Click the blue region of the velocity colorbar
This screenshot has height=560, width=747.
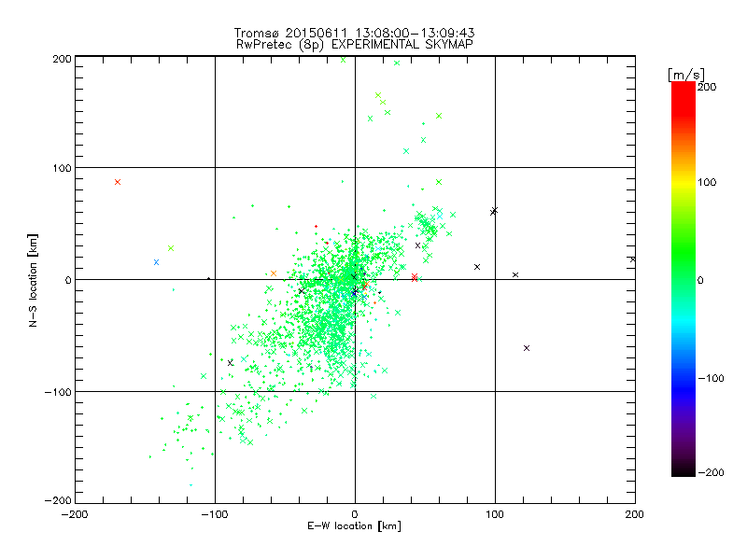pos(684,384)
